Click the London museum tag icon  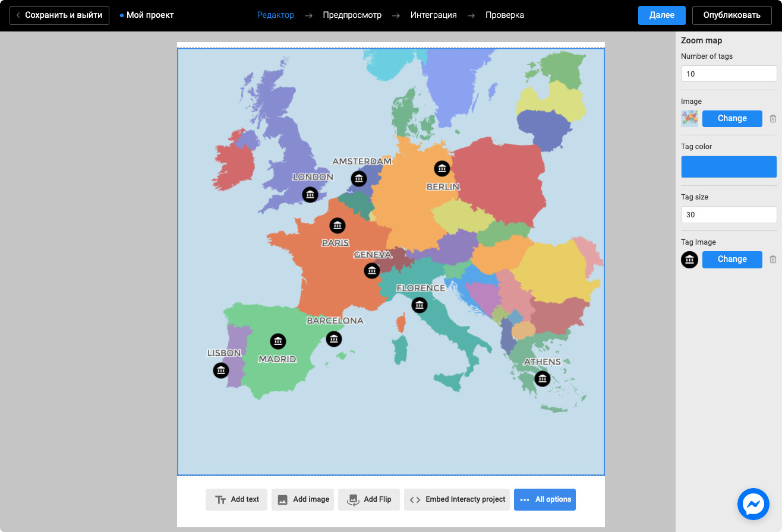pos(310,195)
